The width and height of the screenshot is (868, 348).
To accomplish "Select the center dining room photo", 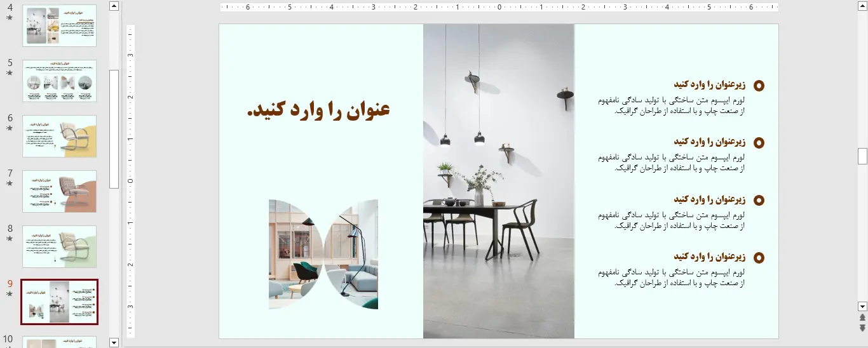I will point(498,181).
